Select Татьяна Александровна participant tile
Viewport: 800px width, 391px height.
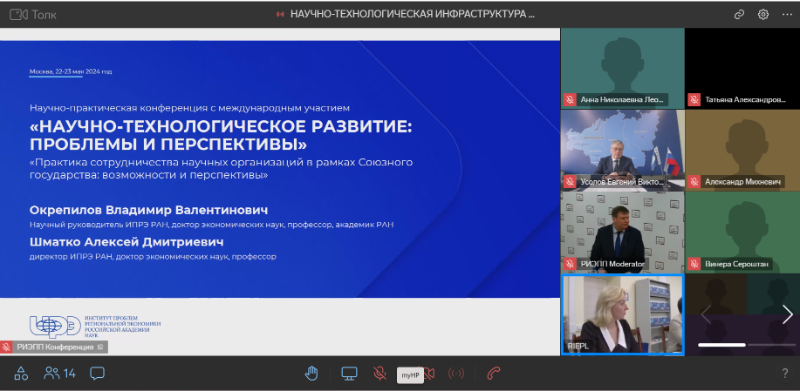[x=742, y=68]
